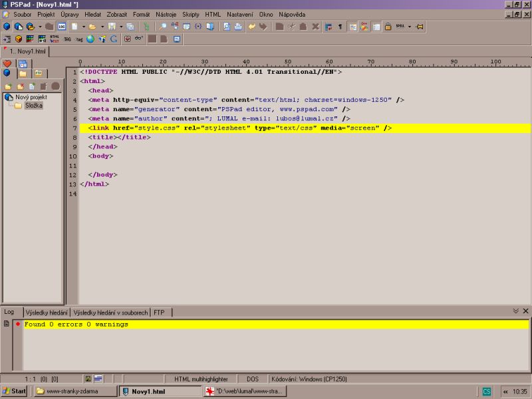Open www-stranky-zdarma taskbar button
This screenshot has height=399, width=532.
[x=73, y=391]
